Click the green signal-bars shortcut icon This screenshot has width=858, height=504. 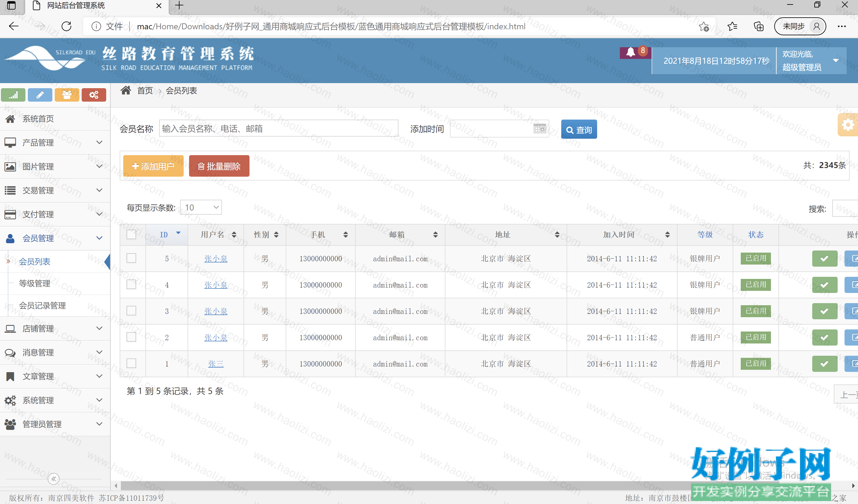pos(13,94)
